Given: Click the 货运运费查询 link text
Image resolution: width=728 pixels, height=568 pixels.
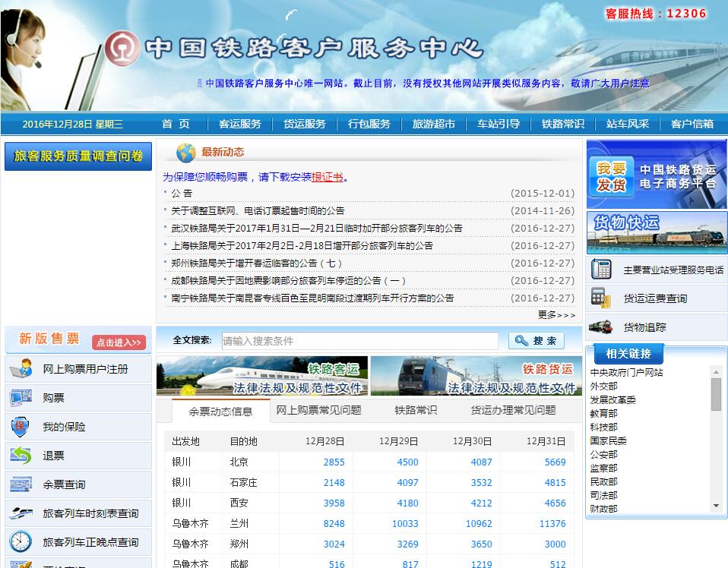Looking at the screenshot, I should 655,298.
